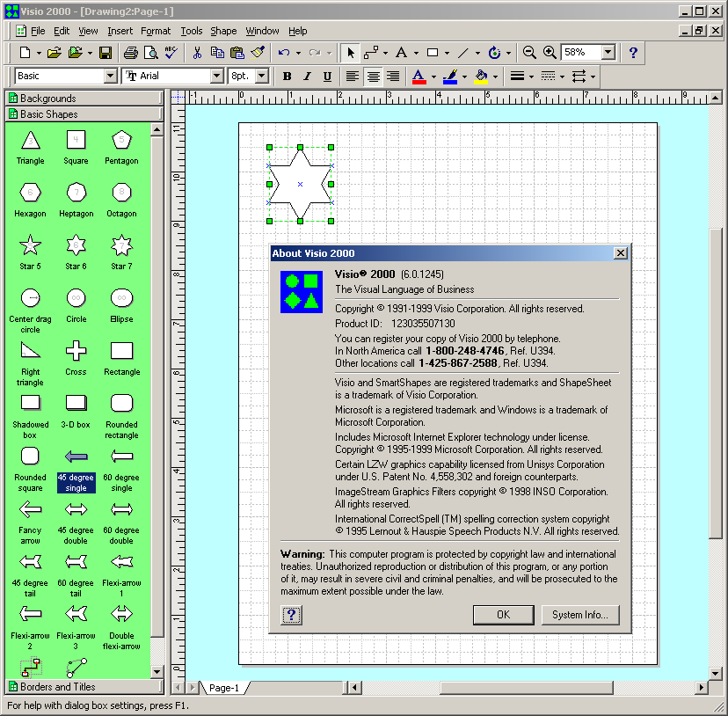Toggle center text alignment
The width and height of the screenshot is (728, 716).
pos(373,77)
